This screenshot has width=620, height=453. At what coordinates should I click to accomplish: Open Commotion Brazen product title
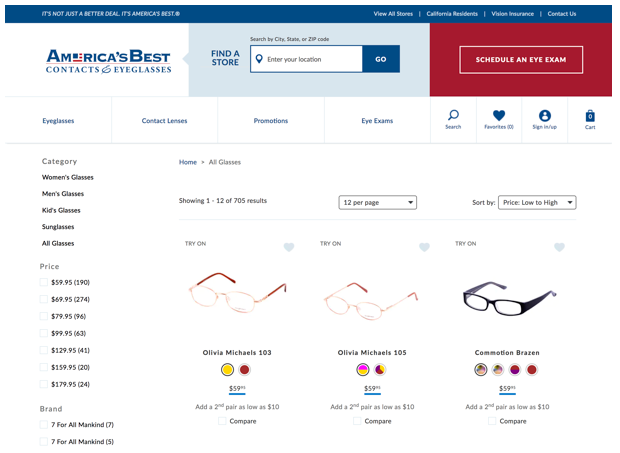pyautogui.click(x=507, y=353)
